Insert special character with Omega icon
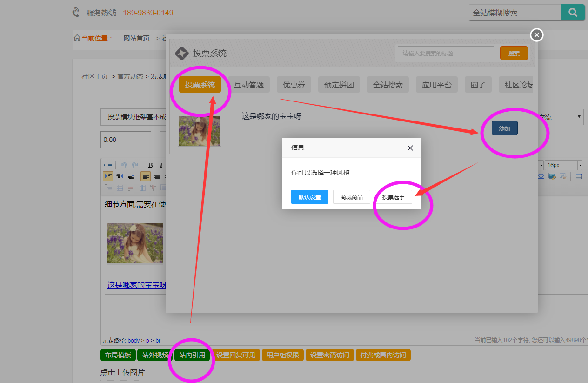 (541, 176)
